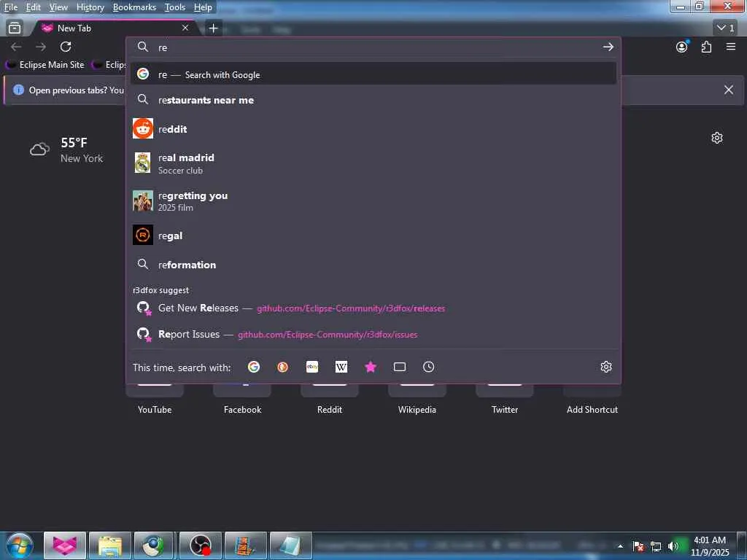
Task: Reload the current page
Action: (66, 47)
